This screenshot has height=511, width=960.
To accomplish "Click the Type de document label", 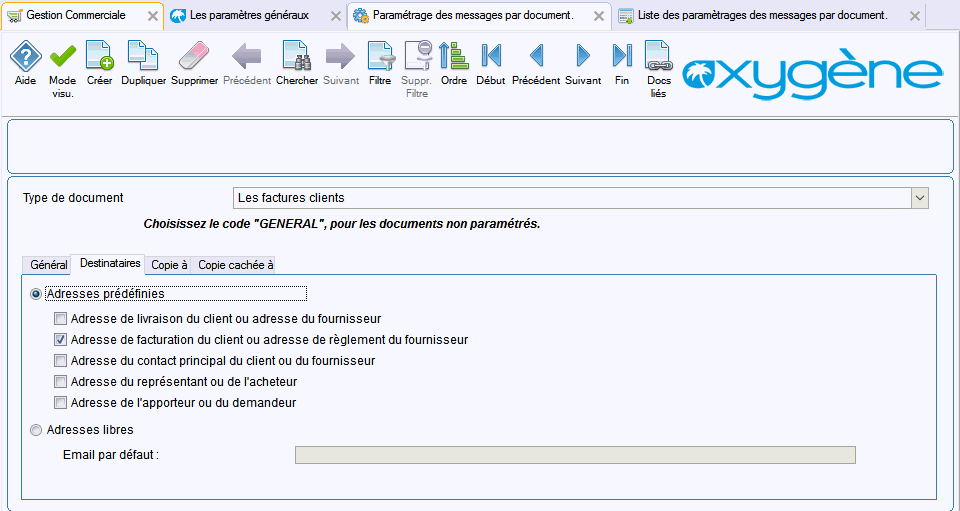I will [73, 198].
